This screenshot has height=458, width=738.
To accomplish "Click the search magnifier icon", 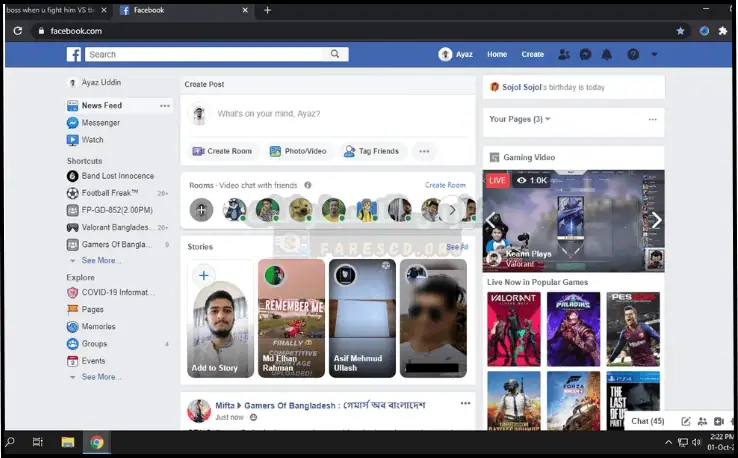I will coord(336,54).
